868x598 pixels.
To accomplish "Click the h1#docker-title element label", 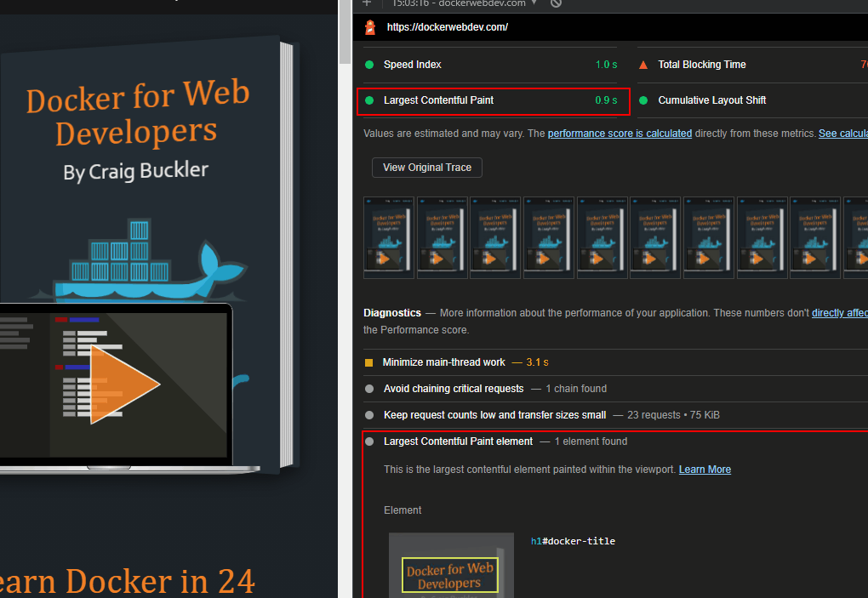I will coord(573,541).
